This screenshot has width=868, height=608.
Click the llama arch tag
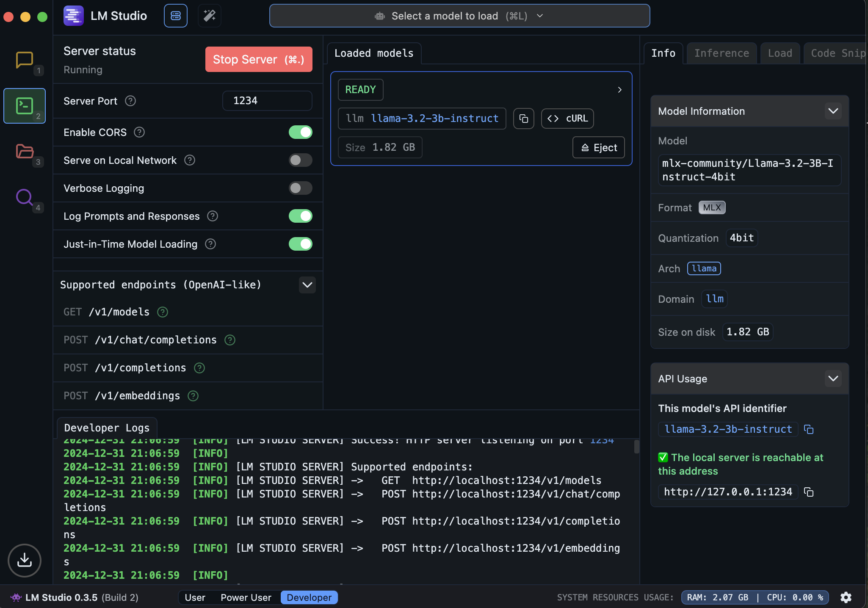pos(704,268)
